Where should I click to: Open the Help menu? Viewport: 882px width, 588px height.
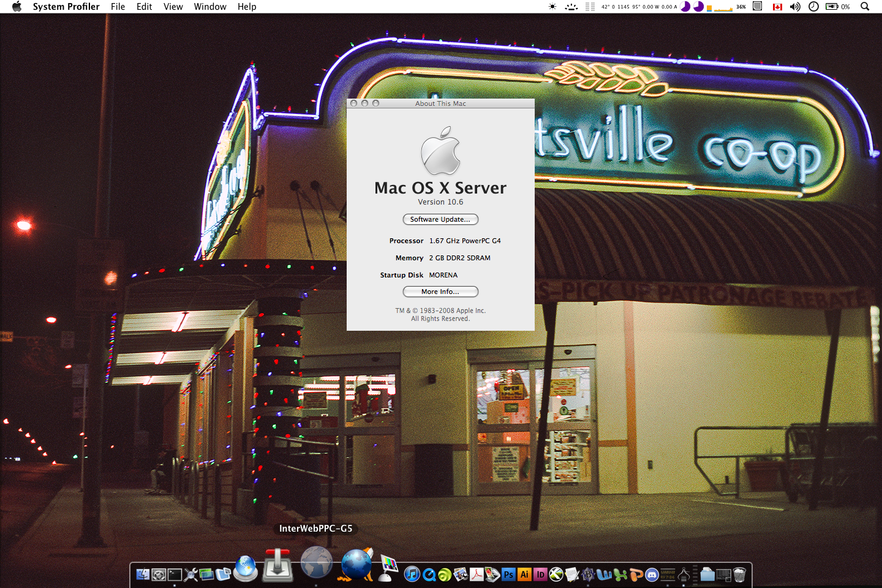247,7
